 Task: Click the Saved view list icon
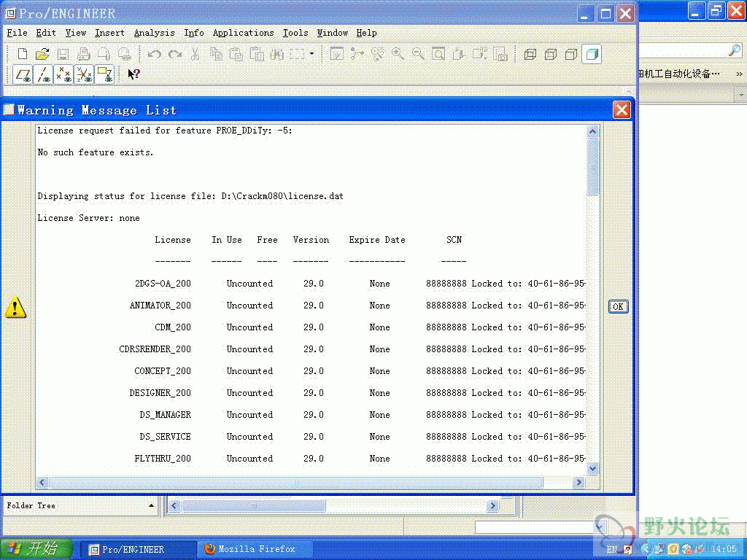[479, 54]
